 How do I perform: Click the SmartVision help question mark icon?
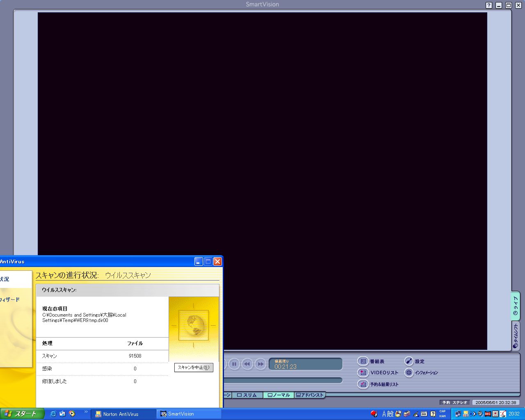489,5
